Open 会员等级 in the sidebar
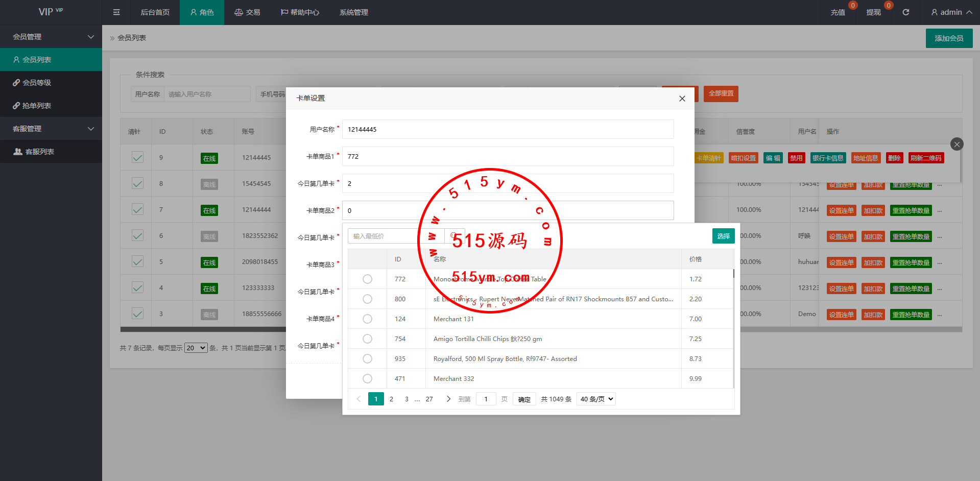The width and height of the screenshot is (980, 481). tap(36, 83)
